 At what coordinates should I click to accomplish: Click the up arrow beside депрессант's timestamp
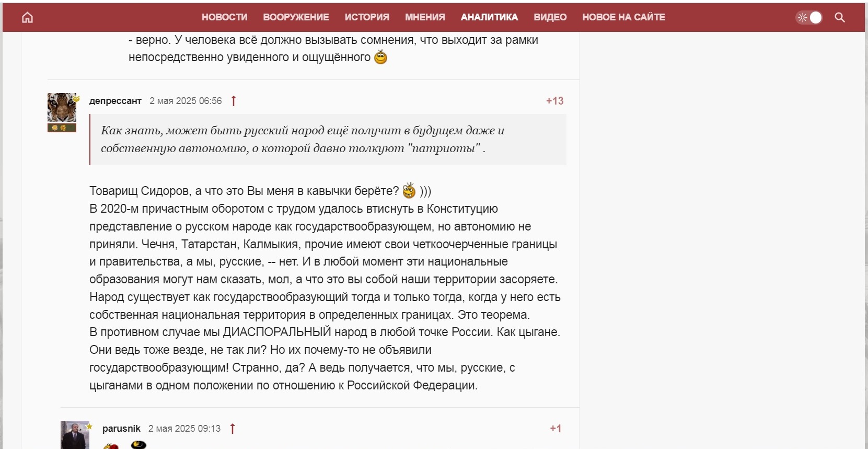(x=234, y=101)
